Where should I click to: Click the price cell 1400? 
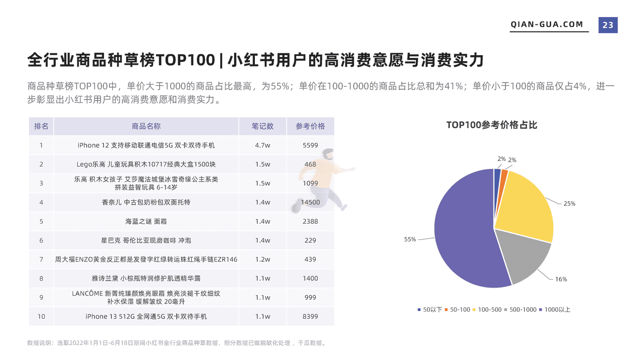[310, 278]
